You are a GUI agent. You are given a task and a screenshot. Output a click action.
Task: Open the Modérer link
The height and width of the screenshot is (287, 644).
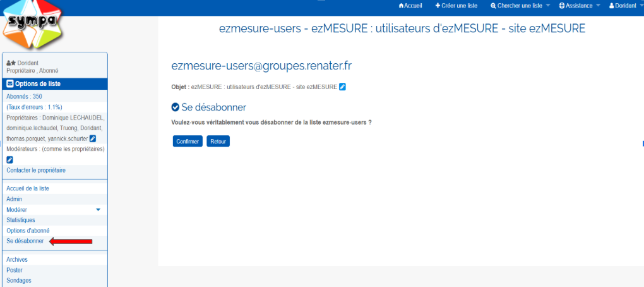17,210
